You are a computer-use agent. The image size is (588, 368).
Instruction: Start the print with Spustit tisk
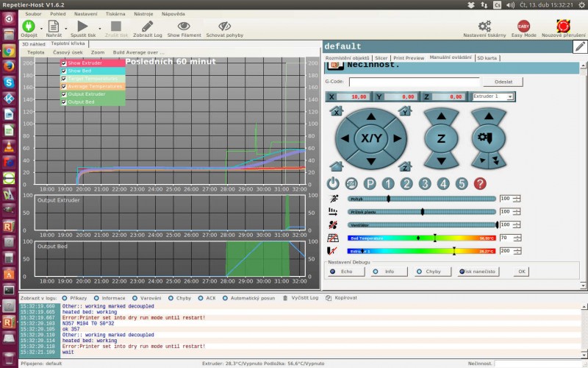tap(82, 26)
